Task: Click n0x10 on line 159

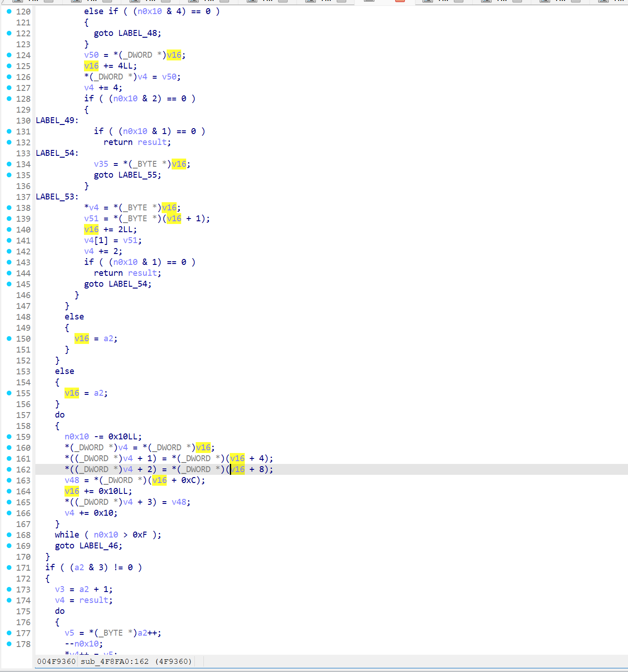Action: point(77,437)
